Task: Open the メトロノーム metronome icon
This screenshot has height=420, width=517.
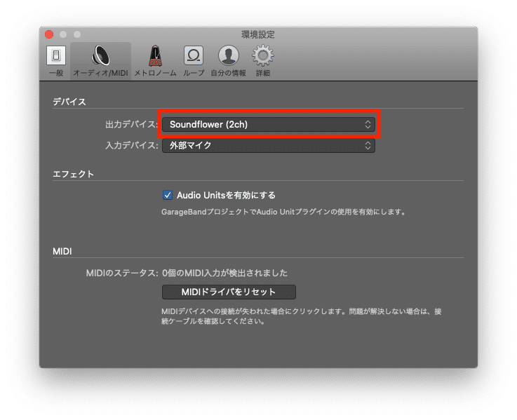Action: point(155,55)
